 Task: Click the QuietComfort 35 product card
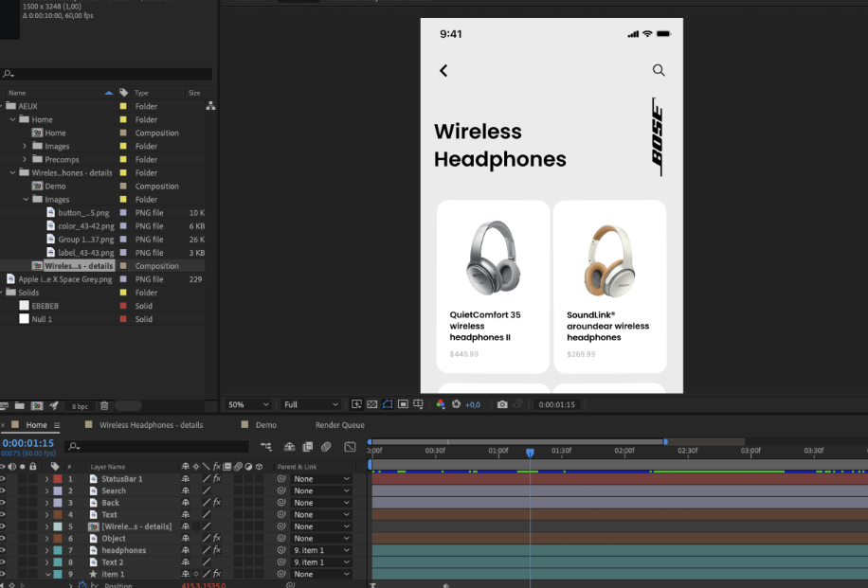[493, 287]
